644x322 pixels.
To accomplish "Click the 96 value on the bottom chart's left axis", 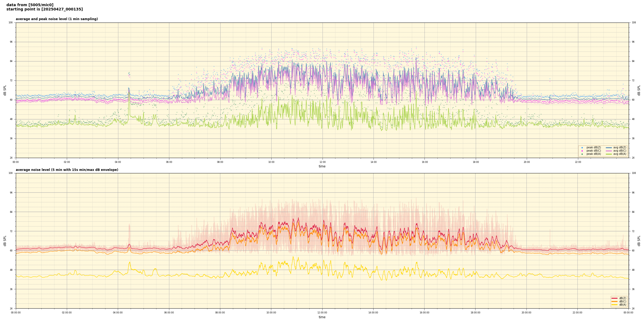I will pos(11,192).
